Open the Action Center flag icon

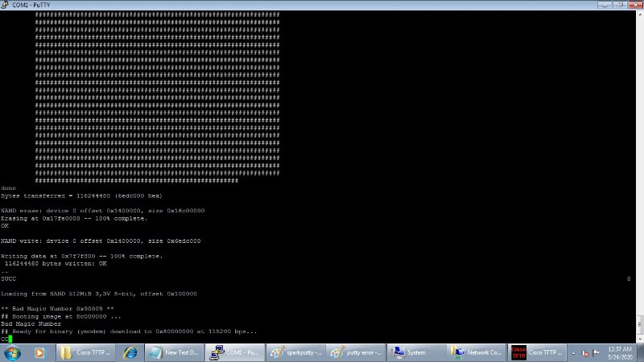tap(597, 353)
